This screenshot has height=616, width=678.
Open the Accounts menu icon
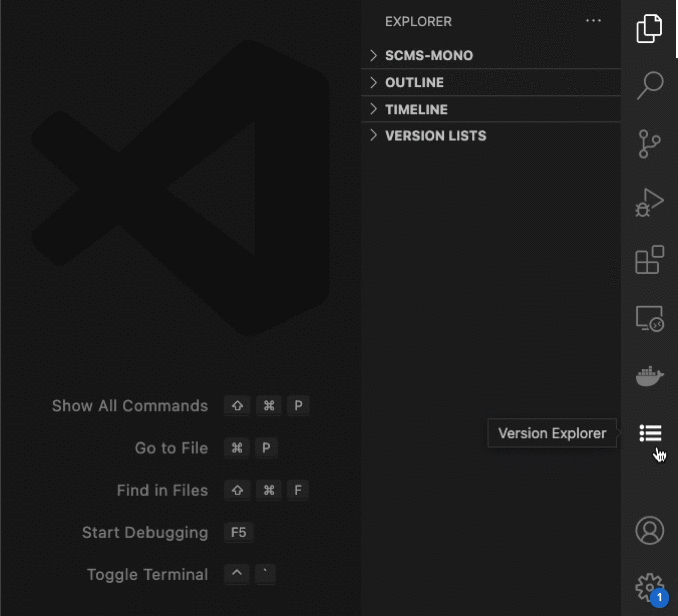tap(649, 530)
